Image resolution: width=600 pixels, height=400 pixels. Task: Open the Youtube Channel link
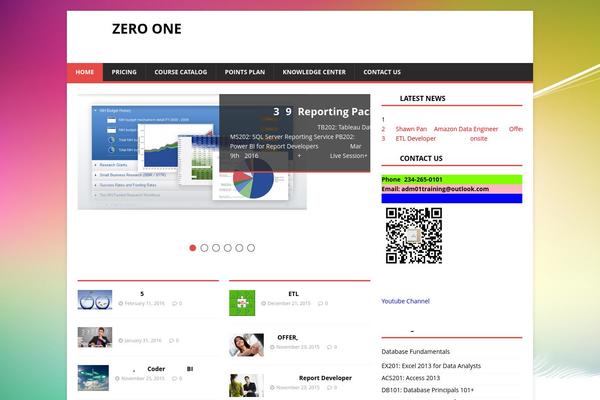click(405, 301)
